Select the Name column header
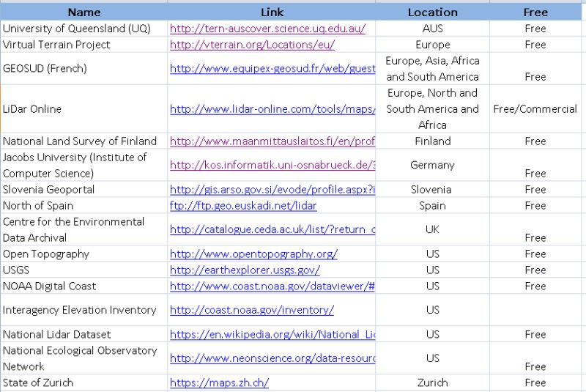Image resolution: width=586 pixels, height=392 pixels. [x=84, y=12]
